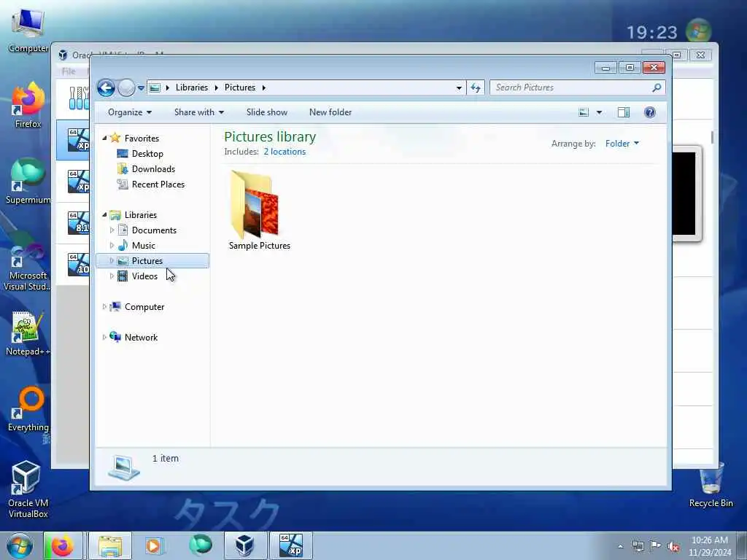This screenshot has width=747, height=560.
Task: Click the Notepad++ desktop shortcut
Action: coord(28,333)
